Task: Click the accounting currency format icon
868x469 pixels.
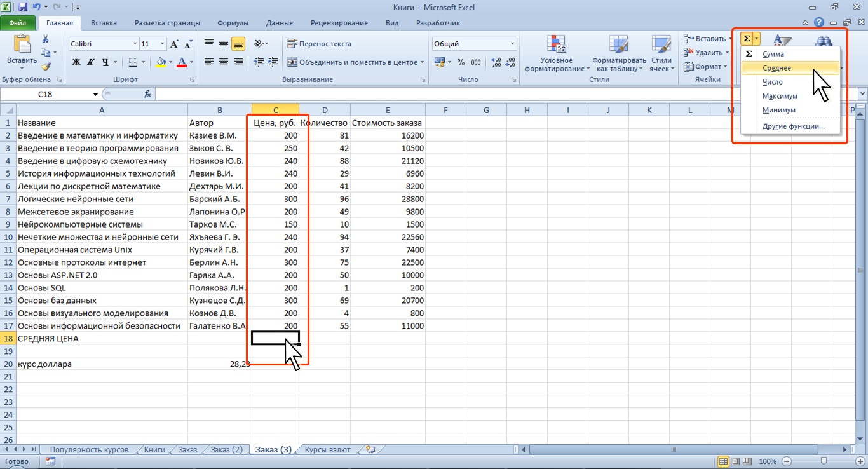Action: (x=439, y=62)
